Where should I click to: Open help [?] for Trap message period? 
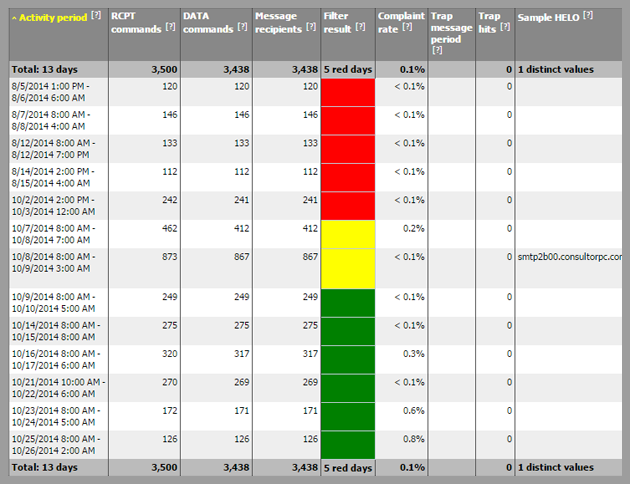pyautogui.click(x=437, y=50)
